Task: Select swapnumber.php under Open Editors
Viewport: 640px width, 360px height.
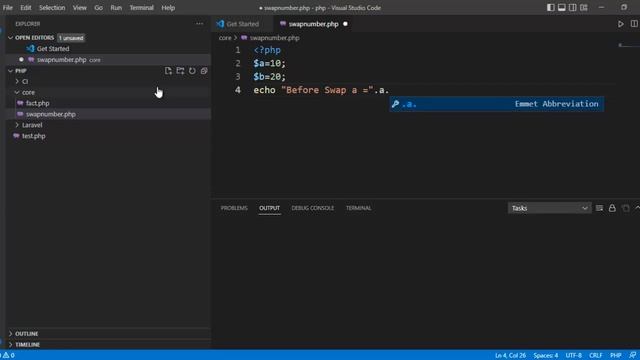Action: tap(61, 60)
